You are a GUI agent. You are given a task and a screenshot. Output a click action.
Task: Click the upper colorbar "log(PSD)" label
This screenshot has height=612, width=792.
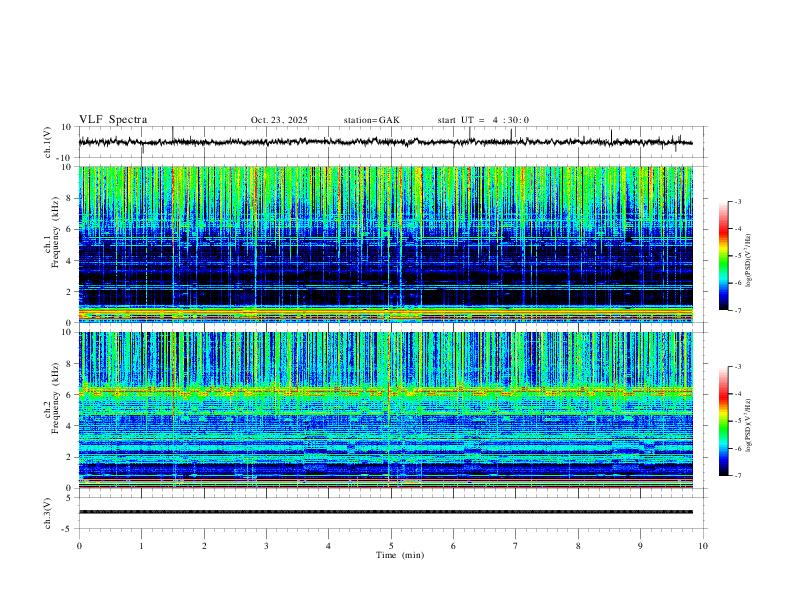click(x=748, y=261)
